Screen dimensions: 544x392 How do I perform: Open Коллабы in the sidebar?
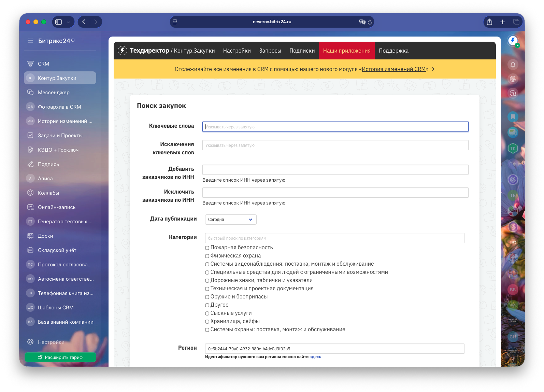point(60,193)
